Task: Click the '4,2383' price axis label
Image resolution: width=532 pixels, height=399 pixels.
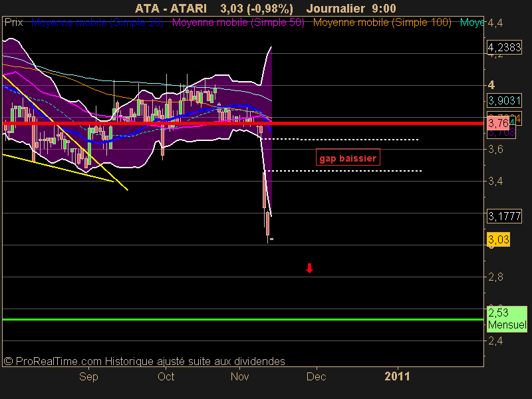Action: (504, 47)
